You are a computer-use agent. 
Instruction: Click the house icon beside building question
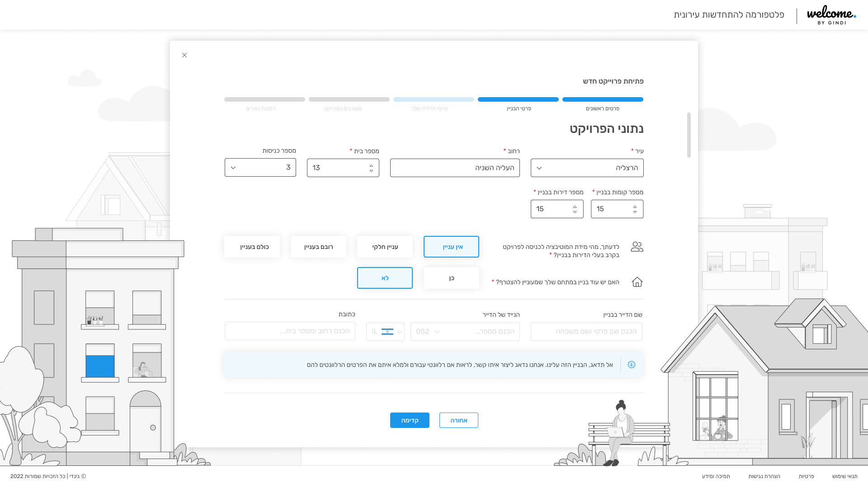tap(637, 282)
